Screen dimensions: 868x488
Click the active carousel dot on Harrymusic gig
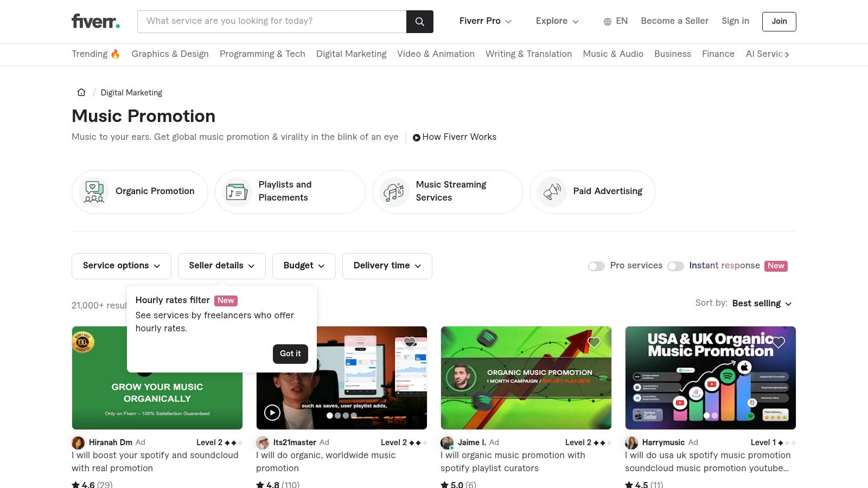click(707, 415)
